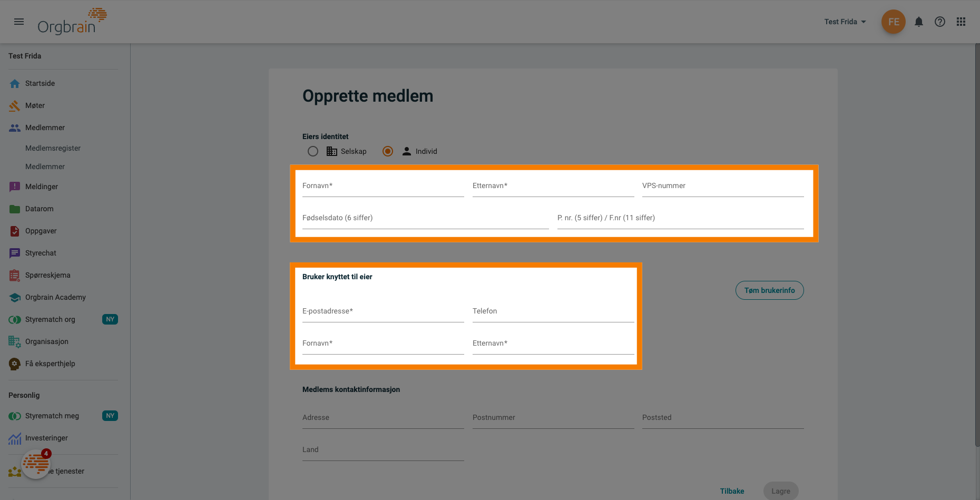Focus the owner Fornavn field
This screenshot has height=500, width=980.
383,186
